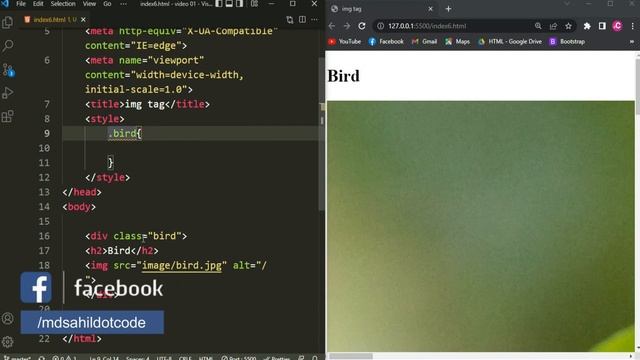Image resolution: width=640 pixels, height=360 pixels.
Task: Open the notifications bell in status bar
Action: 315,358
